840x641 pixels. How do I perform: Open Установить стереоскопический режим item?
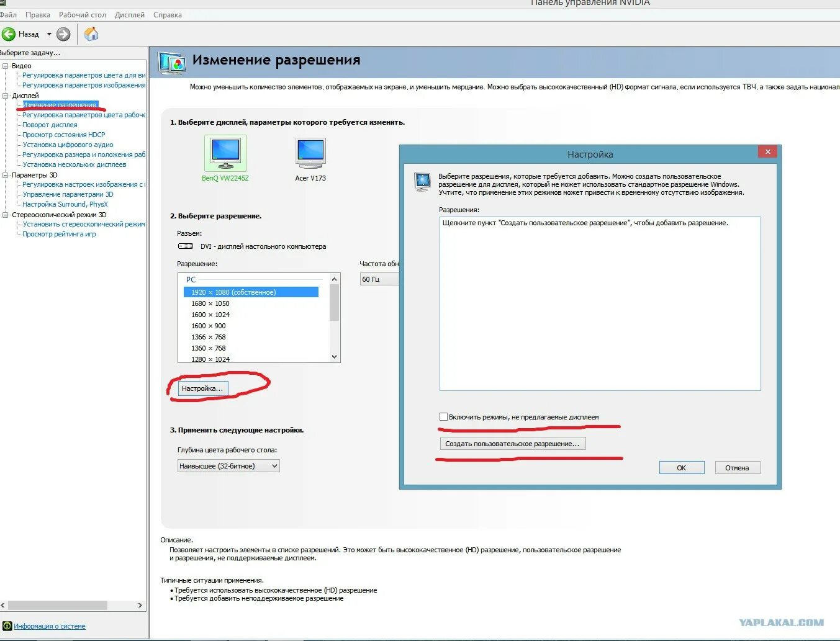point(84,225)
